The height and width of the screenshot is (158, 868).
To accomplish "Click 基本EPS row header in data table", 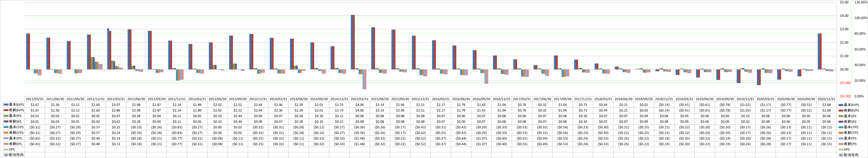I will pos(14,138).
